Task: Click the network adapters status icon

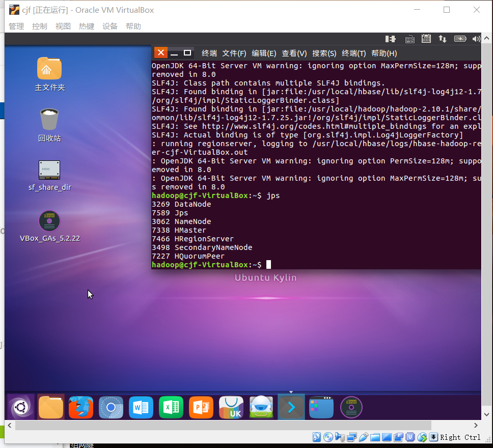Action: [352, 437]
